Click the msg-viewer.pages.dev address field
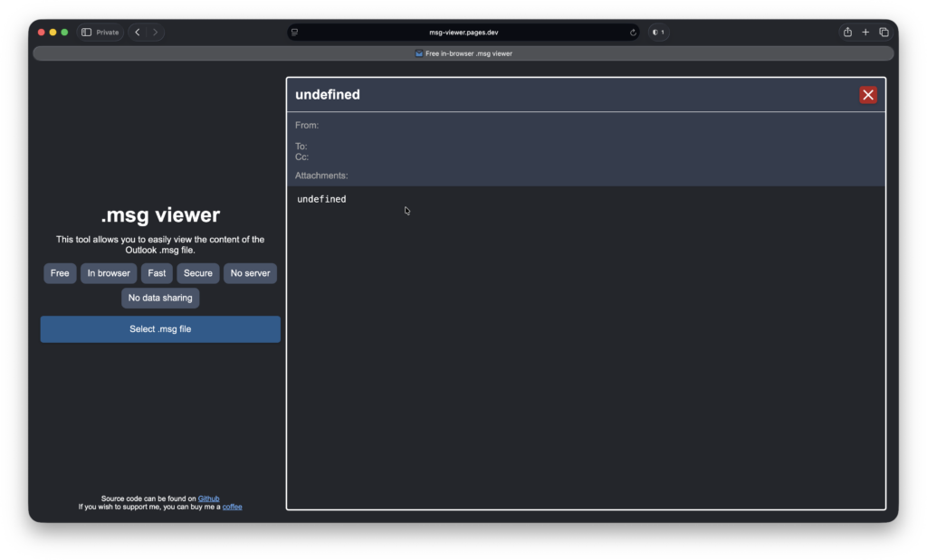The image size is (927, 560). click(x=463, y=33)
